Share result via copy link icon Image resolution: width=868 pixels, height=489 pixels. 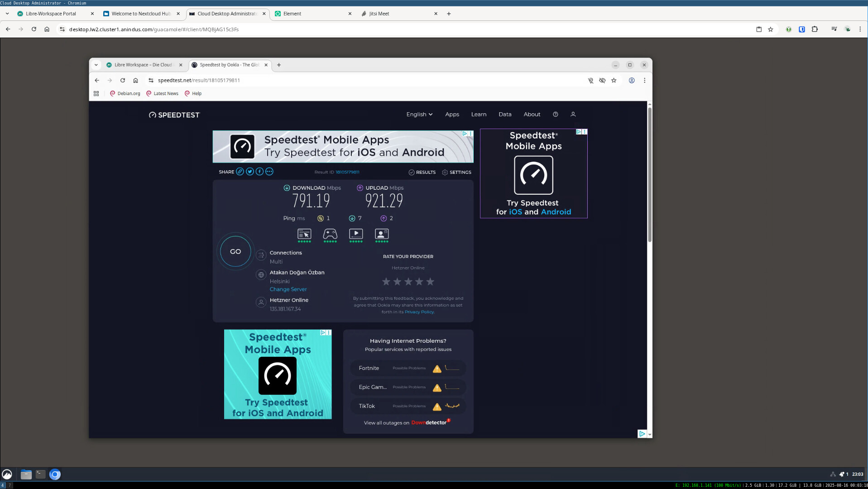pos(240,172)
